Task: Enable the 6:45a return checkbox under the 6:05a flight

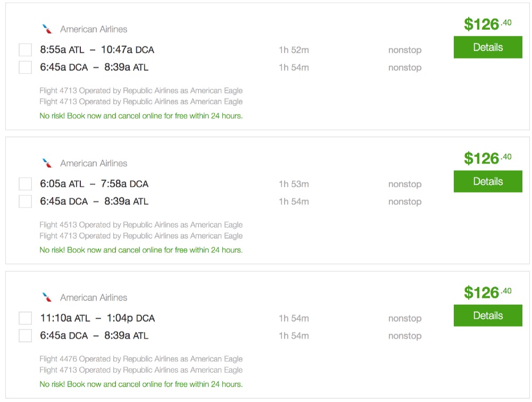Action: pos(25,202)
